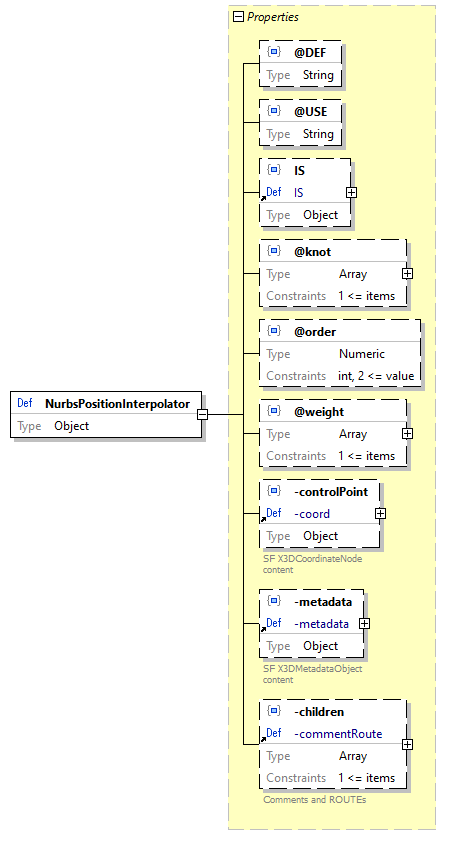Screen dimensions: 451x845
Task: Click the @knot property icon
Action: coord(274,251)
